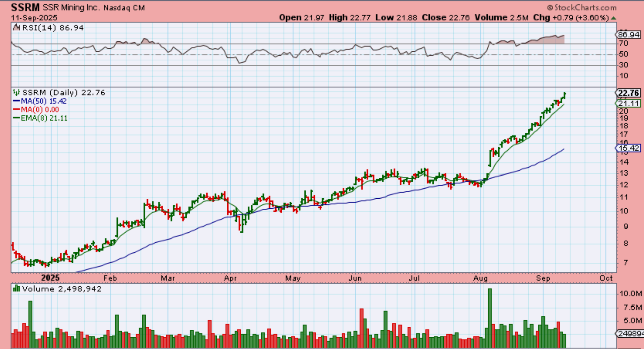
Task: Click the EMA(8) 21.11 legend label
Action: click(44, 118)
